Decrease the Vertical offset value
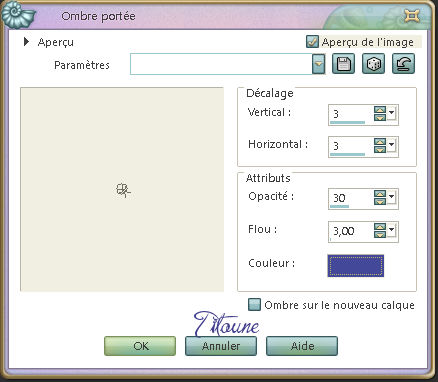The height and width of the screenshot is (382, 438). point(380,117)
